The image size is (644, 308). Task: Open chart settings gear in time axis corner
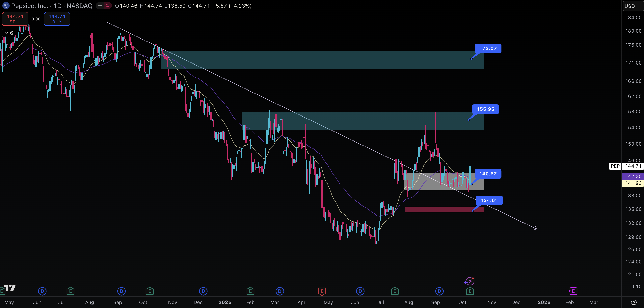tap(633, 302)
